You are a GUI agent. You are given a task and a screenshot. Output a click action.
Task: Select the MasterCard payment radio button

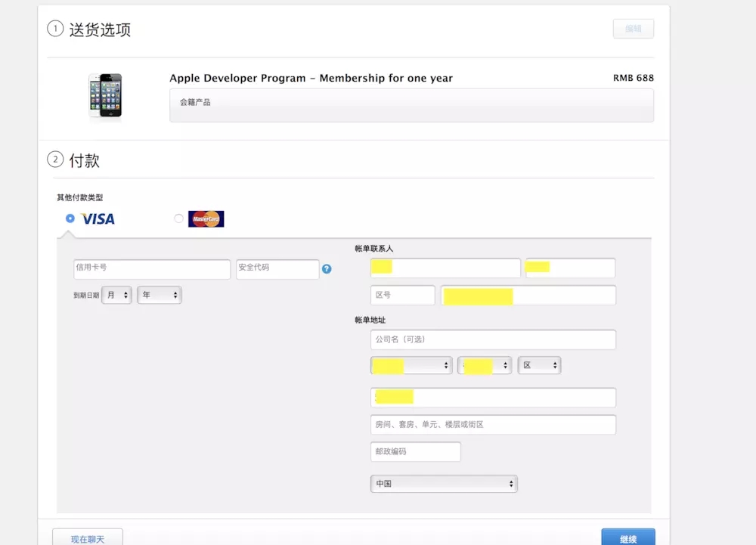[178, 218]
